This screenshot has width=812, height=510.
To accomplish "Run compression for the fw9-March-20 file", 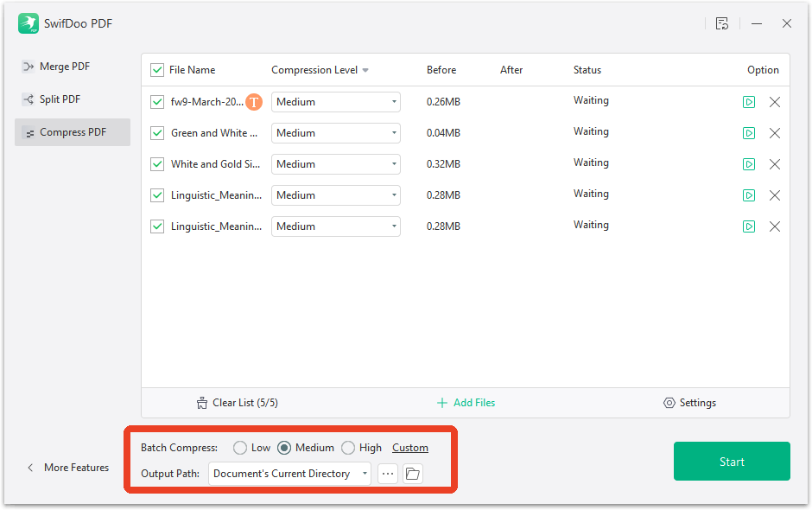I will coord(749,102).
